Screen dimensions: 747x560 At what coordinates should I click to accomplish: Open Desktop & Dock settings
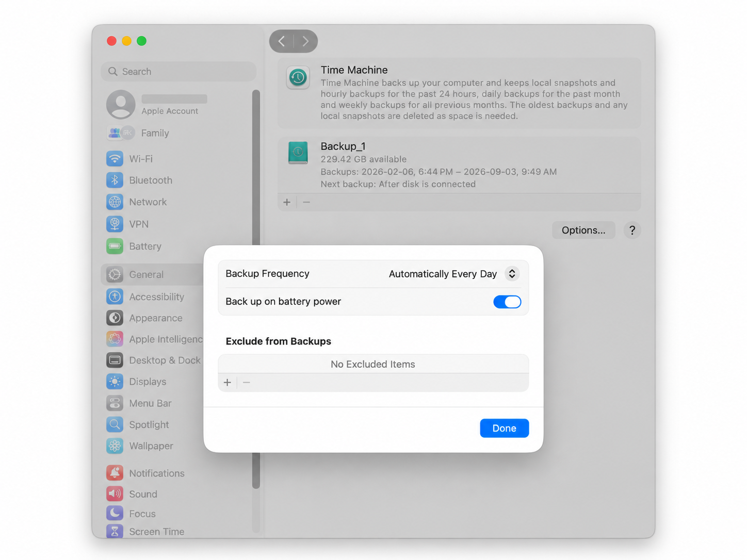154,360
